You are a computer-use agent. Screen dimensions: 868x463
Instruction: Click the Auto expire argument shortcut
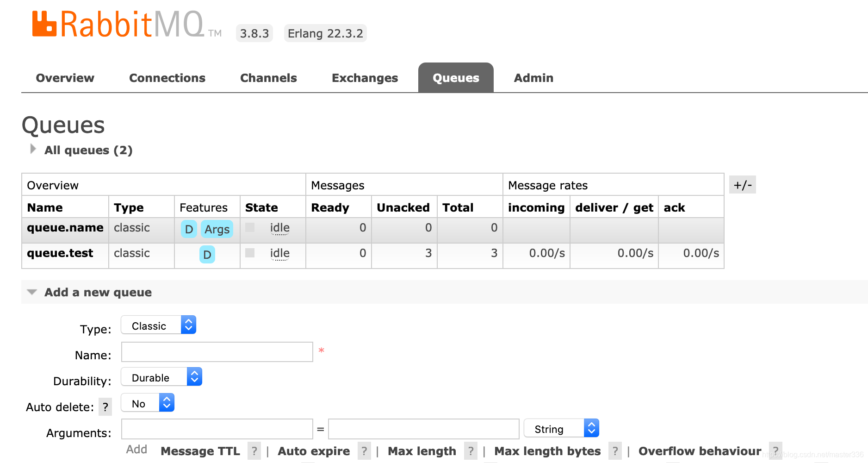(314, 451)
